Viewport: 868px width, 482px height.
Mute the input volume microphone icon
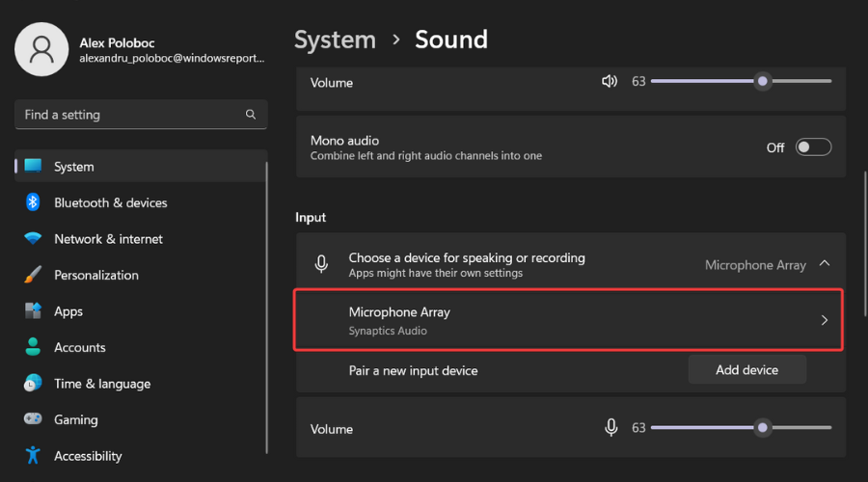point(610,428)
